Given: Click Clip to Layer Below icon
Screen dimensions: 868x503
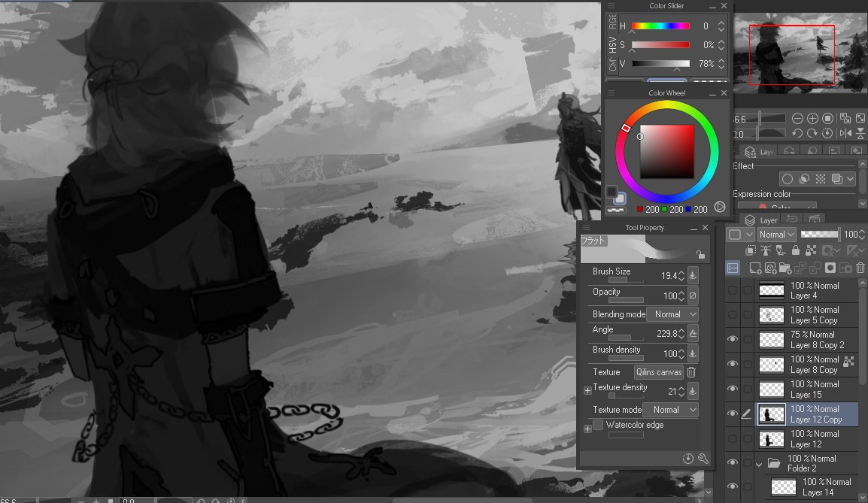Looking at the screenshot, I should click(751, 250).
